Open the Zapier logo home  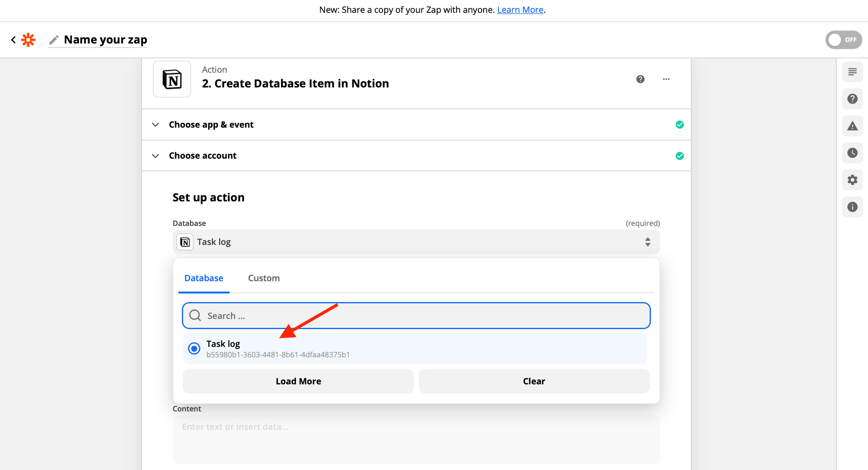point(28,40)
